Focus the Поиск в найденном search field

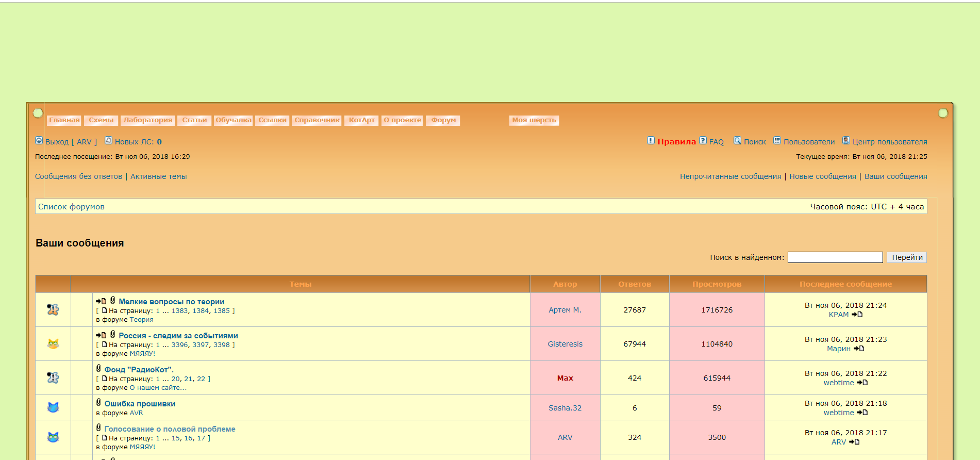[835, 257]
